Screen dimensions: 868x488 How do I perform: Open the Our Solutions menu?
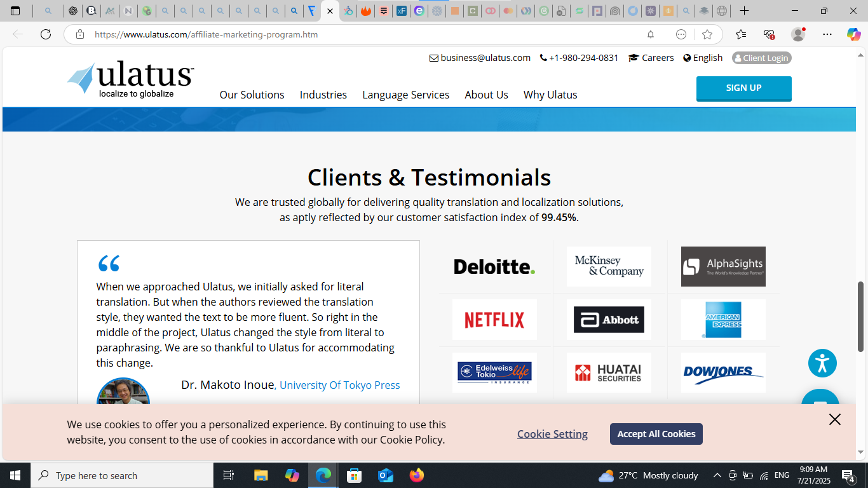252,95
